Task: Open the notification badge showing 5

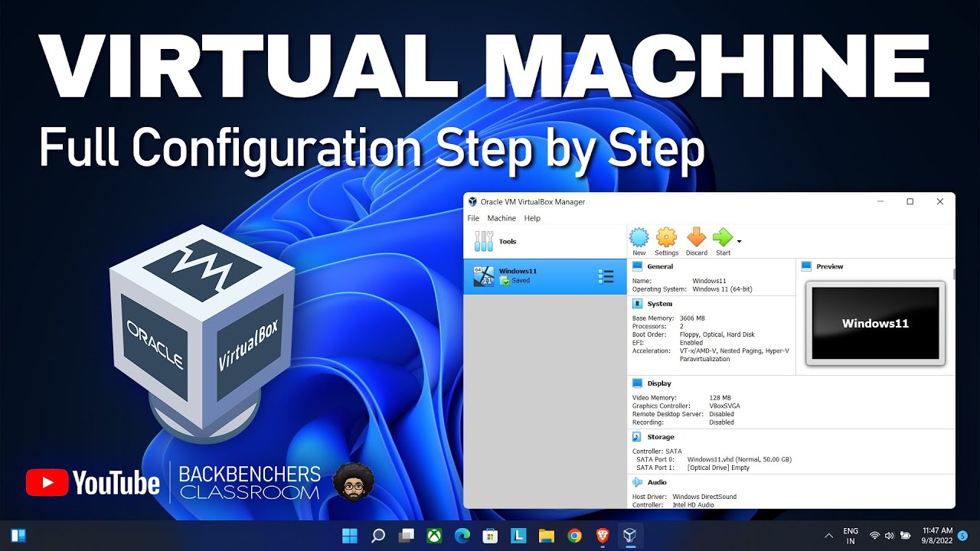Action: [x=962, y=536]
